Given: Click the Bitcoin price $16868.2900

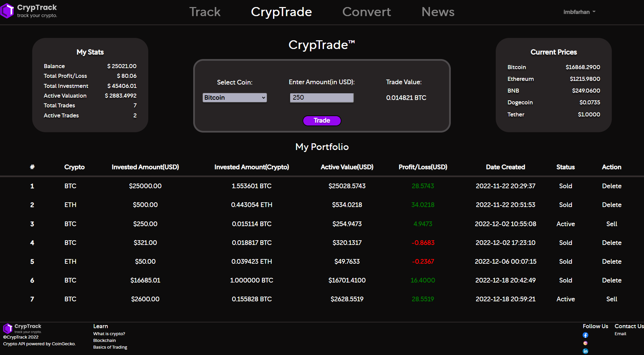Looking at the screenshot, I should [583, 67].
